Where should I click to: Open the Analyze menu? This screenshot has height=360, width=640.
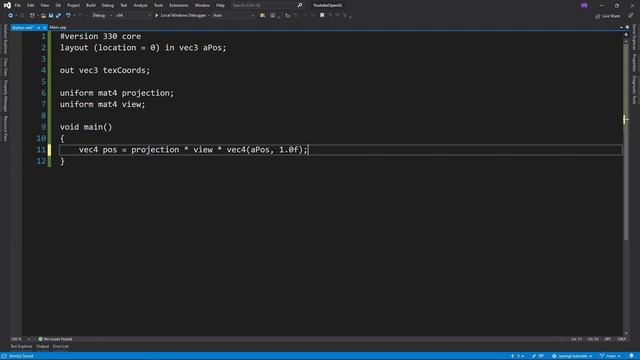[x=140, y=5]
